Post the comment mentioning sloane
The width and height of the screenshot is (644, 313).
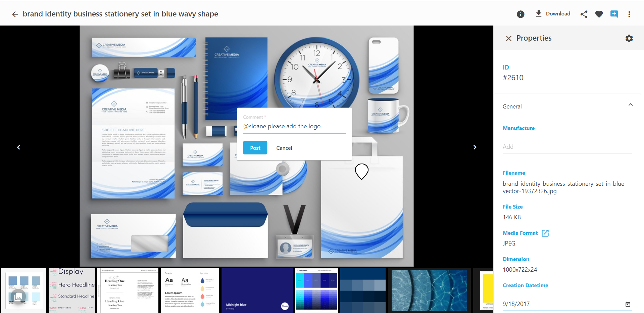click(255, 148)
